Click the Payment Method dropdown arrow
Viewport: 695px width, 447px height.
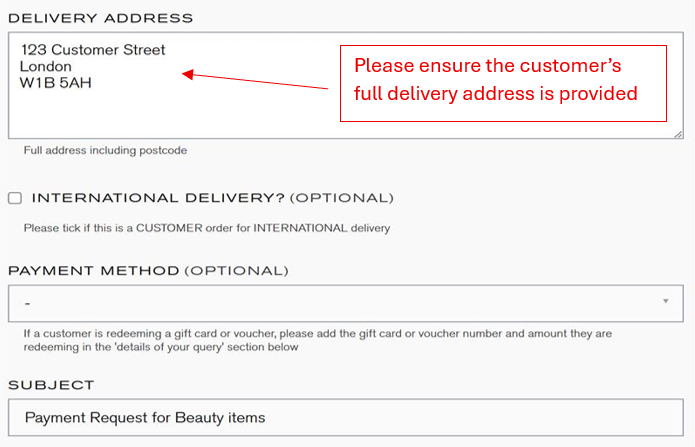pos(666,301)
